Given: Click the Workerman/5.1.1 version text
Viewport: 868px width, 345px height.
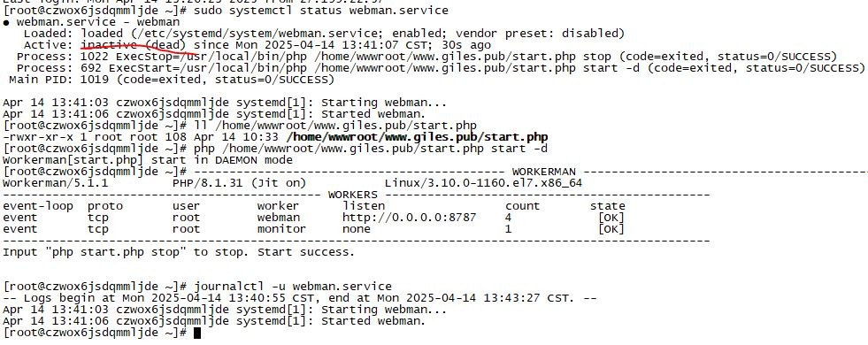Looking at the screenshot, I should point(56,183).
